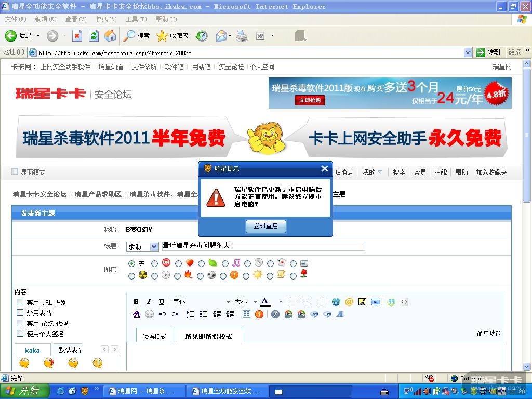Image resolution: width=532 pixels, height=399 pixels.
Task: Open the 工具(T) menu
Action: 136,19
